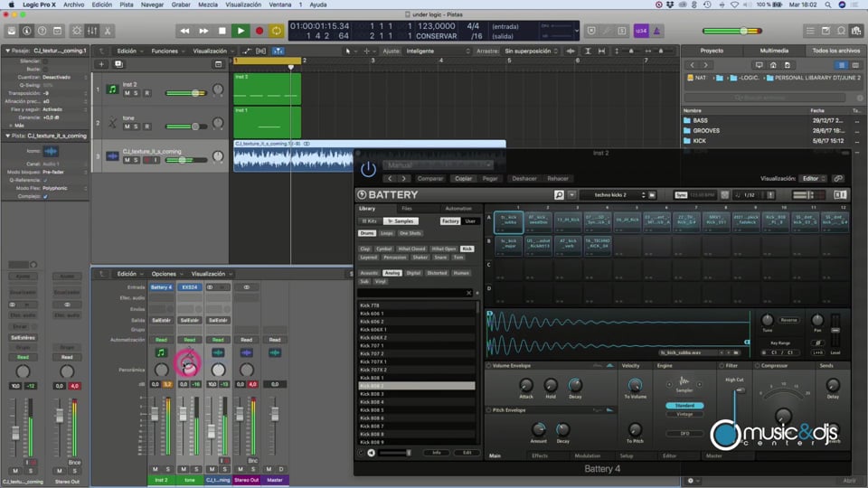
Task: Open the Arrastre Sin superposición dropdown
Action: click(531, 51)
